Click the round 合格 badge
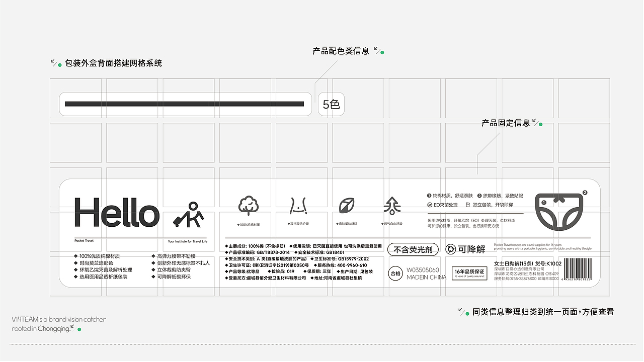 396,274
